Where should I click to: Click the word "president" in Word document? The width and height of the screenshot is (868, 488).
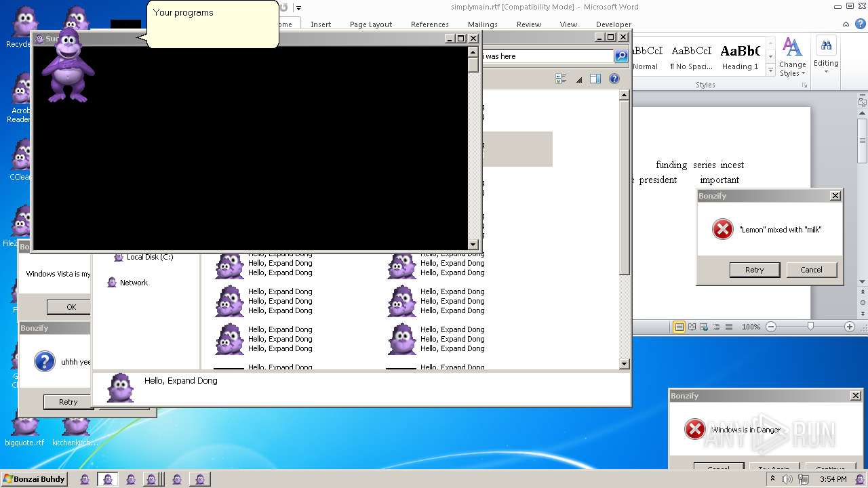point(658,180)
